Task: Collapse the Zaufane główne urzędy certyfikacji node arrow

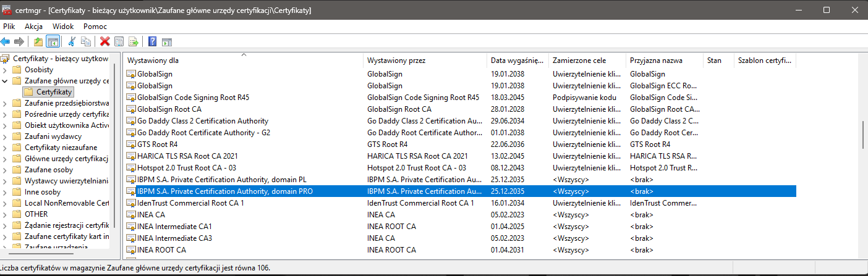Action: click(5, 81)
